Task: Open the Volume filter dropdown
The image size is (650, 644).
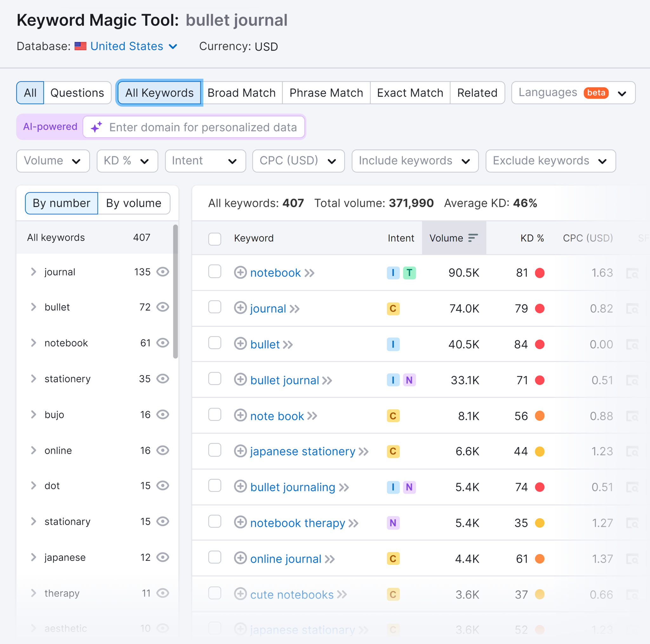Action: [52, 160]
